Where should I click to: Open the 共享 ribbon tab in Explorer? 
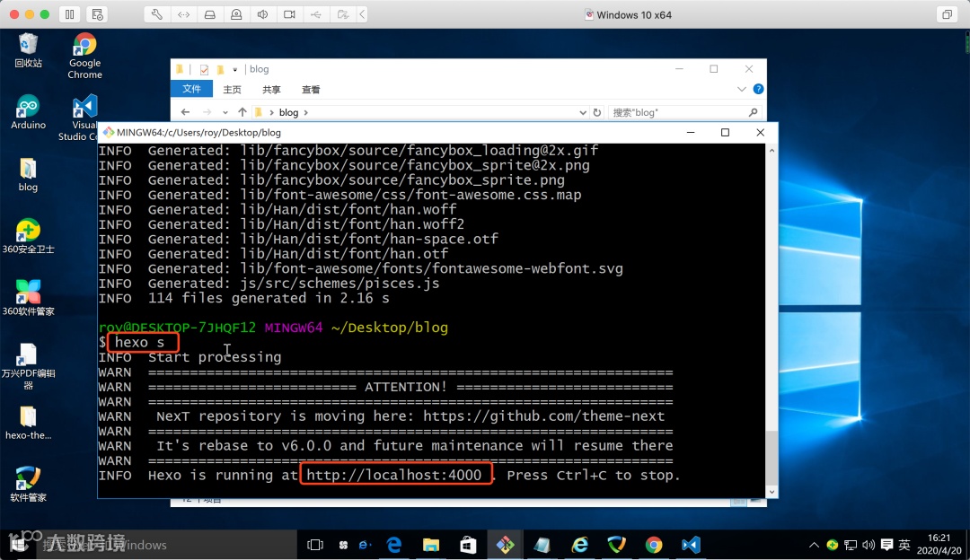click(271, 90)
